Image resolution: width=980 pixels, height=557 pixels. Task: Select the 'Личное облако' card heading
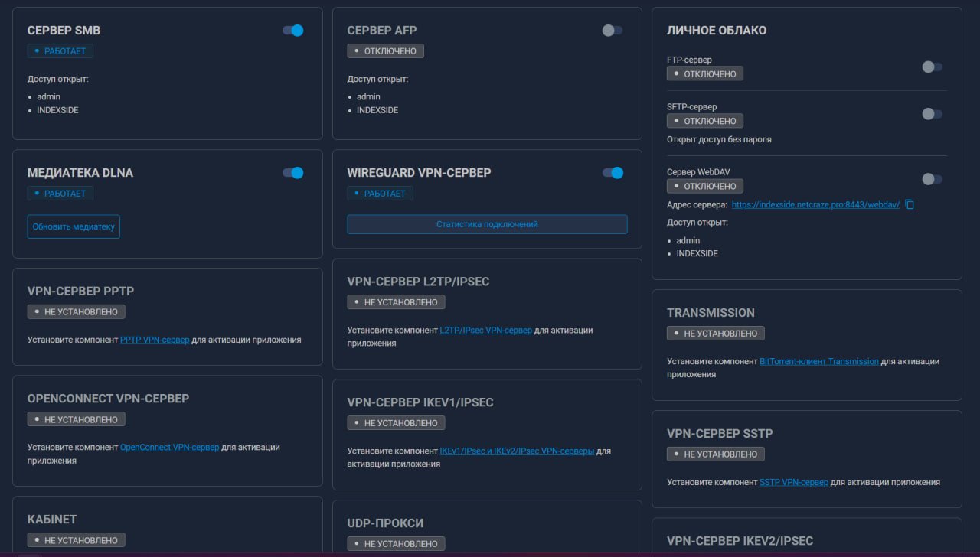pyautogui.click(x=716, y=31)
